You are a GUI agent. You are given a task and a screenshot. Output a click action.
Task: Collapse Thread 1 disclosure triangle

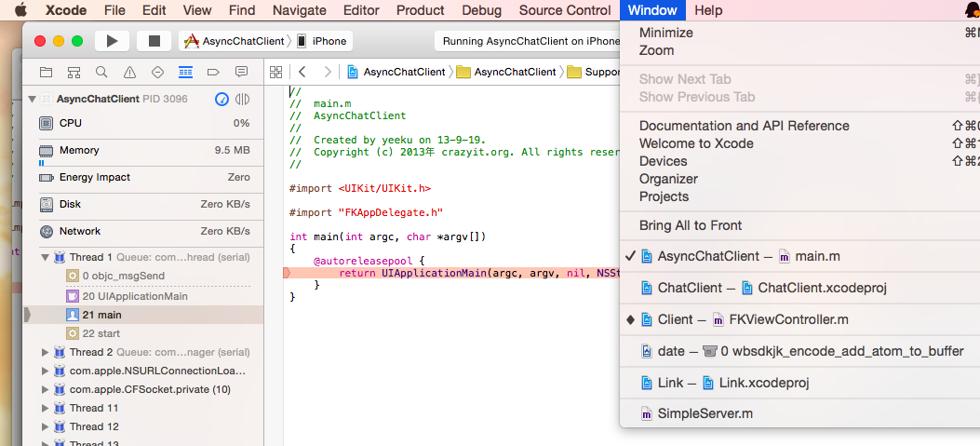pos(45,257)
